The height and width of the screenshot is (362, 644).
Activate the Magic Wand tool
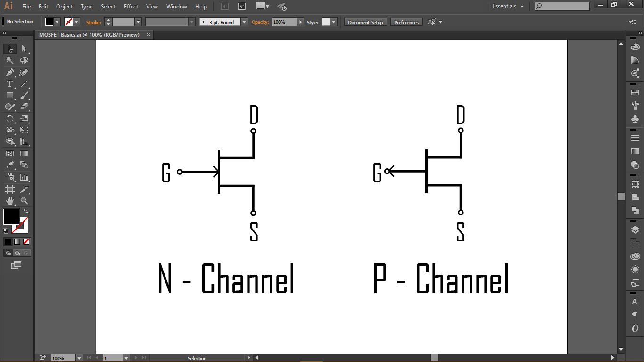(9, 60)
